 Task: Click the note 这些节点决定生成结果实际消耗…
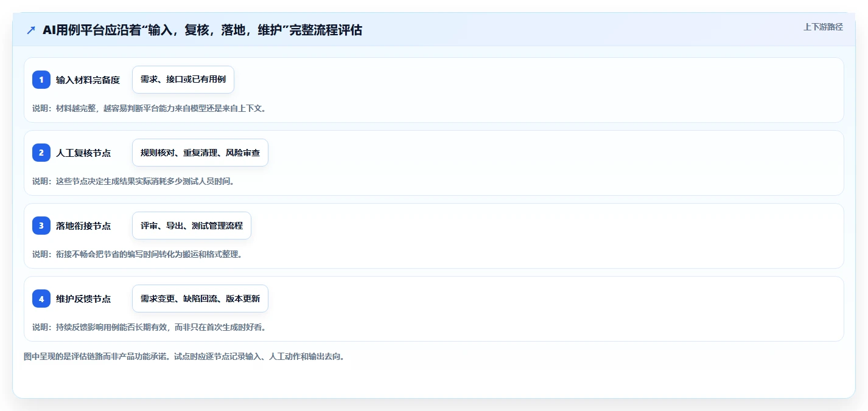(x=133, y=181)
